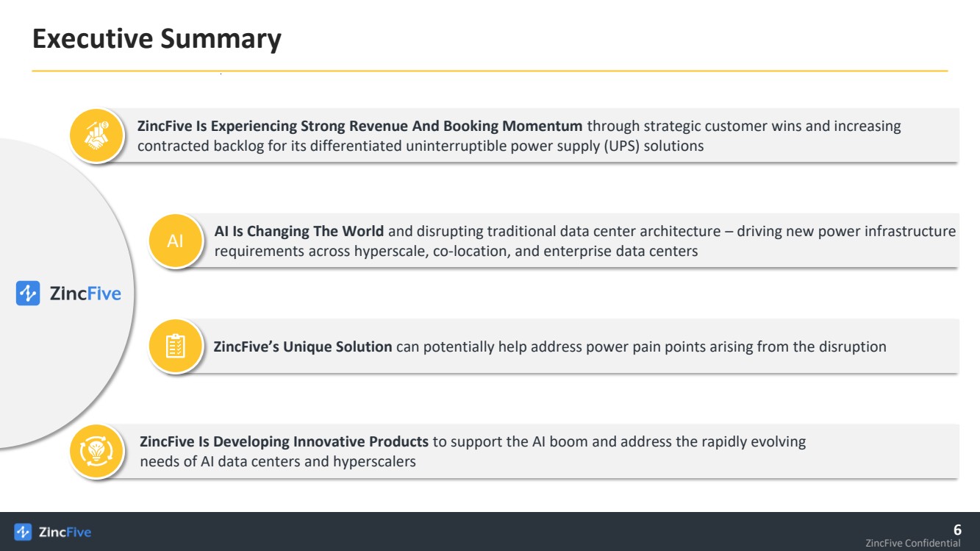
Task: Click the dark footer bar
Action: [490, 531]
